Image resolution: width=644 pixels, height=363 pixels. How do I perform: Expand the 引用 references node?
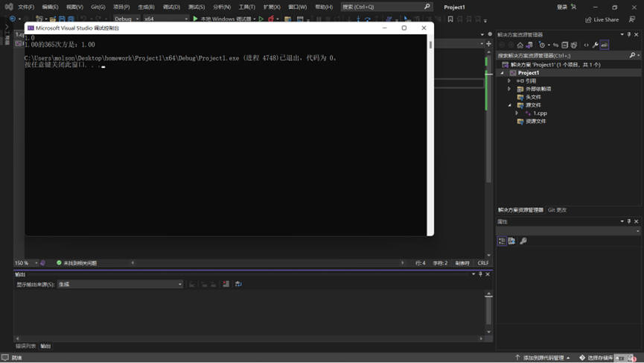pyautogui.click(x=509, y=81)
